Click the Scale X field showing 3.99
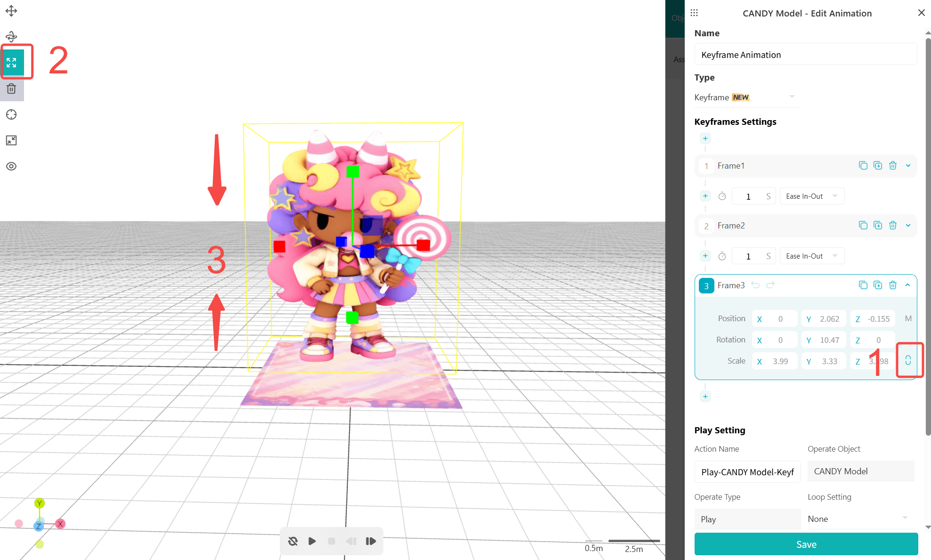 775,361
